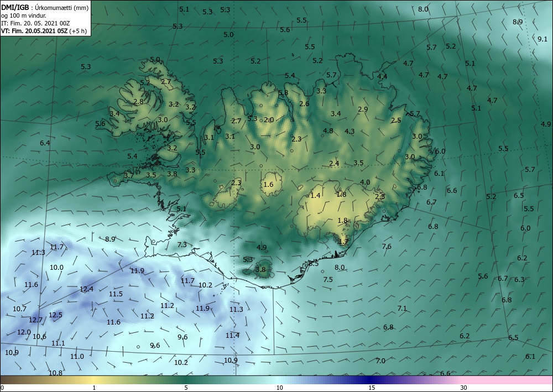Click the 11.0 value label

77,357
